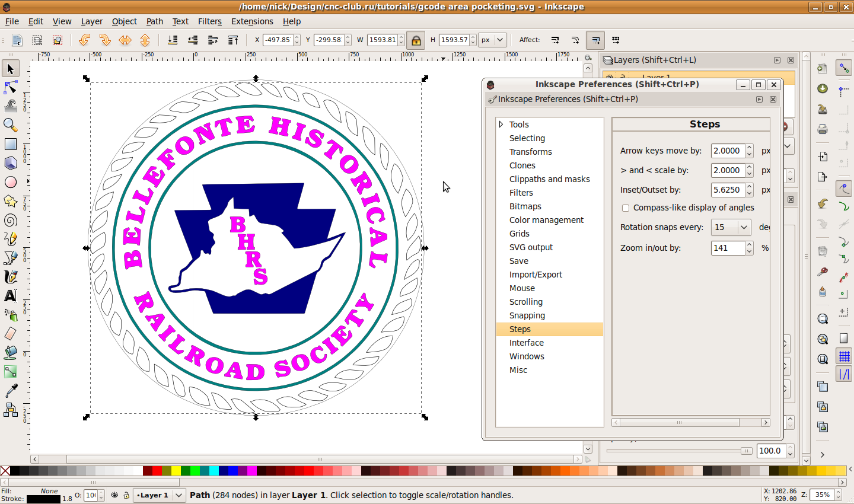Screen dimensions: 854x504
Task: Open the Filters menu
Action: point(210,21)
